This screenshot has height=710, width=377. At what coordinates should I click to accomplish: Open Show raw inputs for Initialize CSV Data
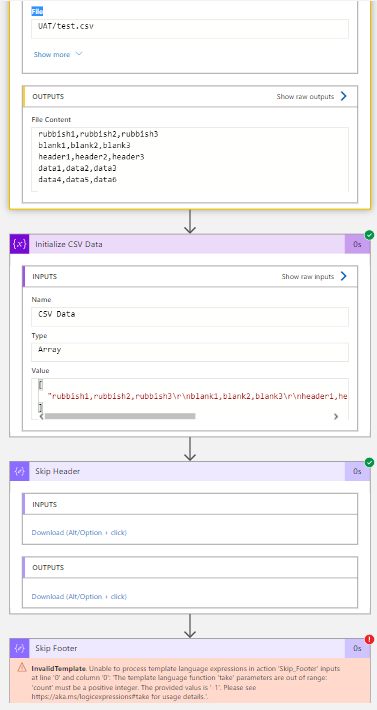314,276
